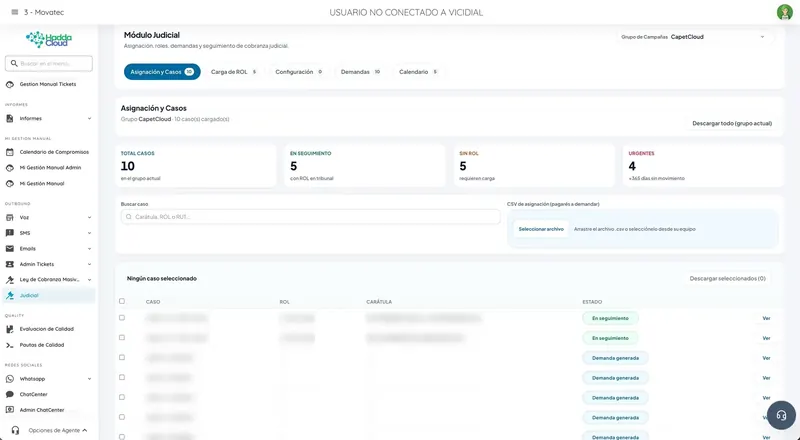The image size is (800, 440).
Task: Check the third Demanda generada row checkbox
Action: pos(122,397)
